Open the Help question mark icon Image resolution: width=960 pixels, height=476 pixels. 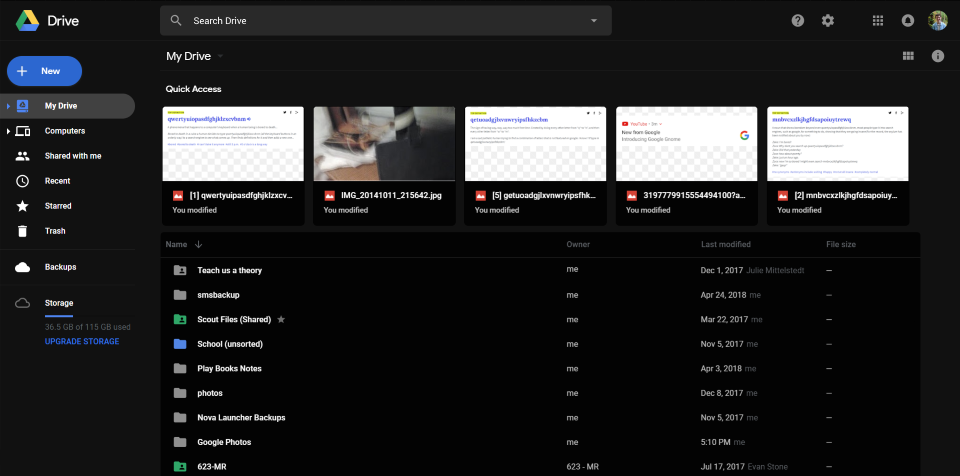pyautogui.click(x=798, y=20)
